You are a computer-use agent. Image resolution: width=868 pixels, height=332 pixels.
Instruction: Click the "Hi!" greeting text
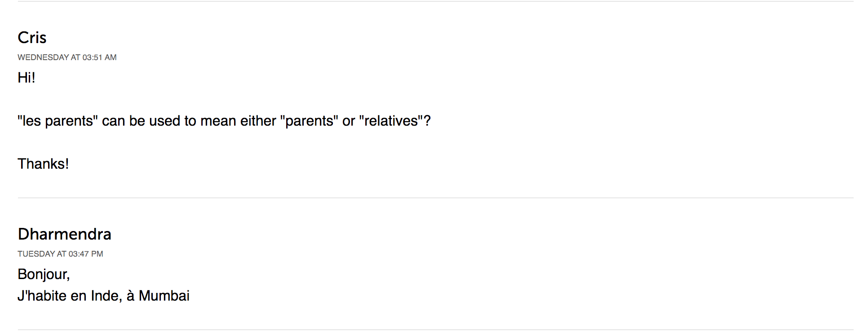pos(27,78)
